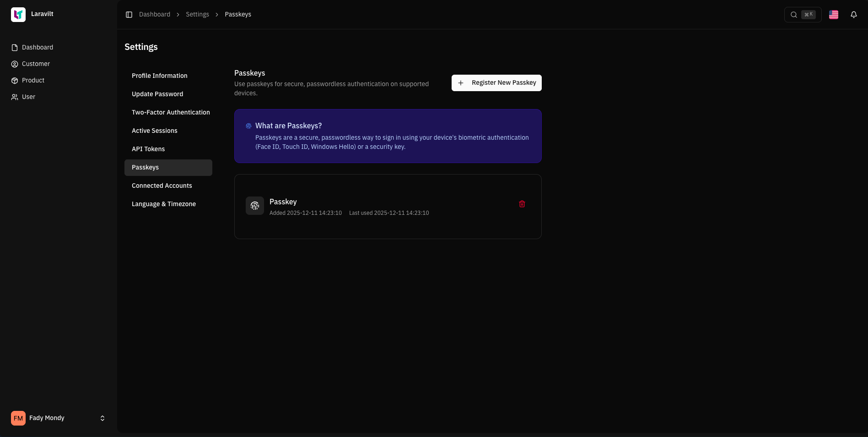Select the API Tokens settings tab
This screenshot has width=868, height=437.
[x=148, y=149]
